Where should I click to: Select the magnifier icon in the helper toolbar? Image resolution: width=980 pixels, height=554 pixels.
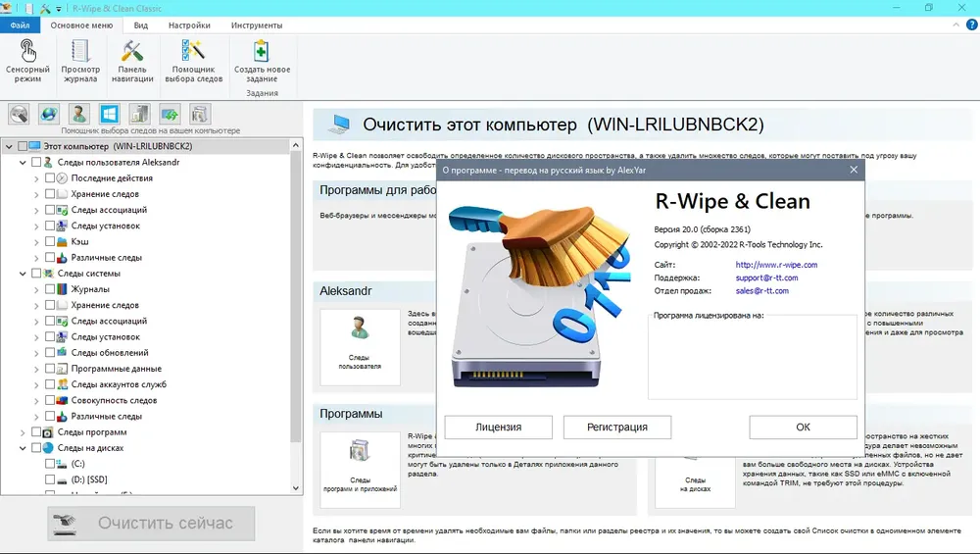[x=19, y=114]
